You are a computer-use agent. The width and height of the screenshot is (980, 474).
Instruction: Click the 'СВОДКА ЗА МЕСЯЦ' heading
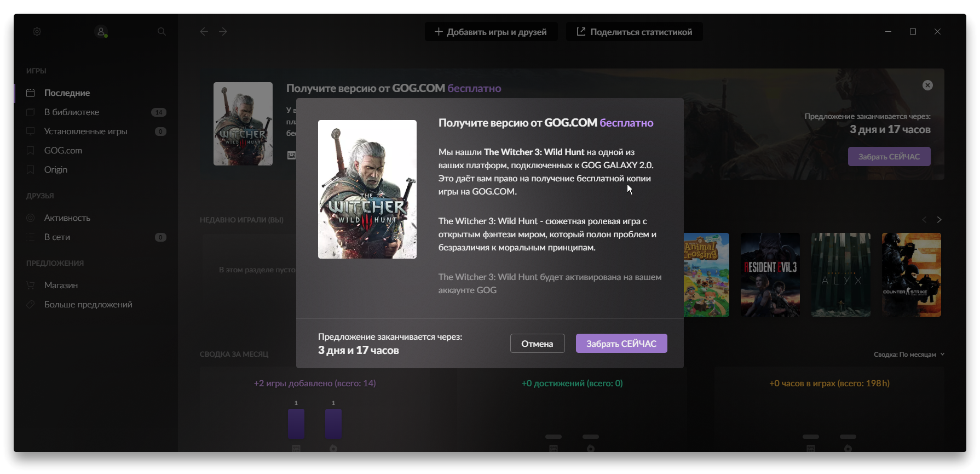pyautogui.click(x=234, y=355)
